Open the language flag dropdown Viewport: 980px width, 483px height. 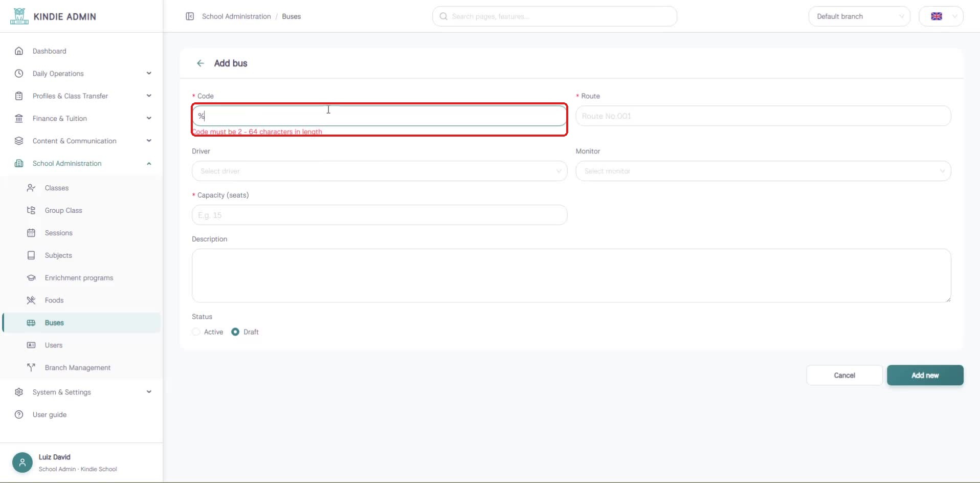tap(941, 16)
